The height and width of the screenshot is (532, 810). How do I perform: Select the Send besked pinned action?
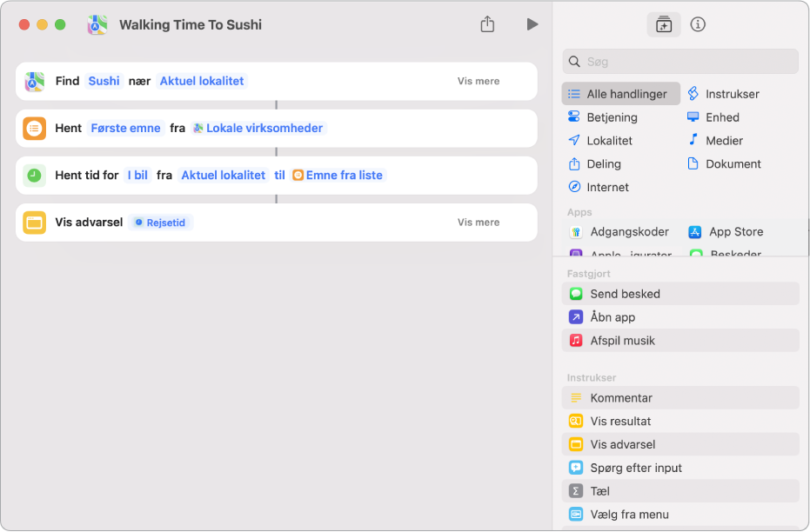click(679, 294)
